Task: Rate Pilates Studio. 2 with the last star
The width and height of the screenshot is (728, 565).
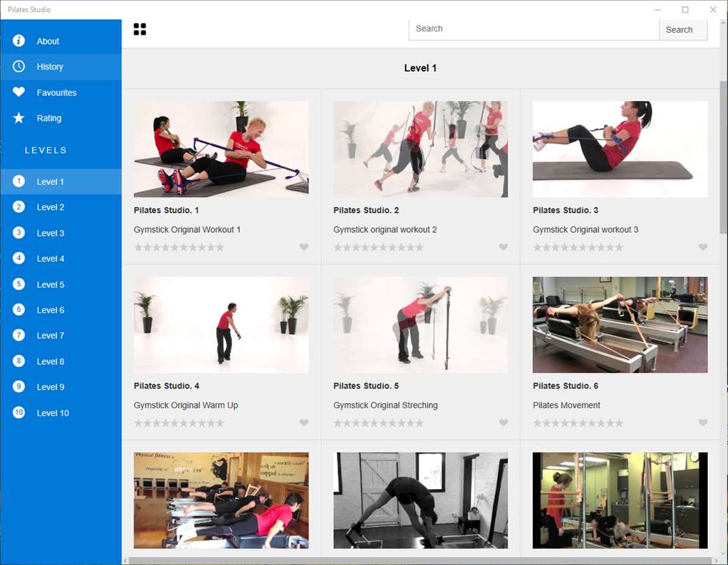Action: tap(419, 248)
